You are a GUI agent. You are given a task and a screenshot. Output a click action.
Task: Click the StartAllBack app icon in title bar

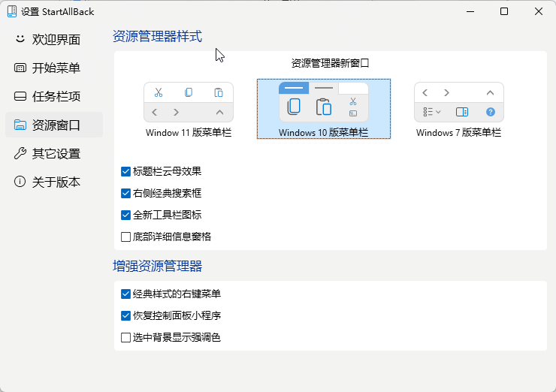pyautogui.click(x=12, y=11)
